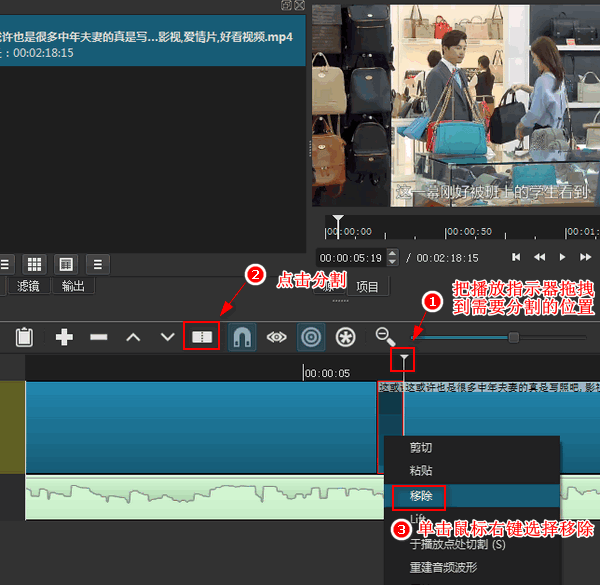Open the playlist hamburger menu
Viewport: 600px width, 585px height.
click(x=98, y=264)
